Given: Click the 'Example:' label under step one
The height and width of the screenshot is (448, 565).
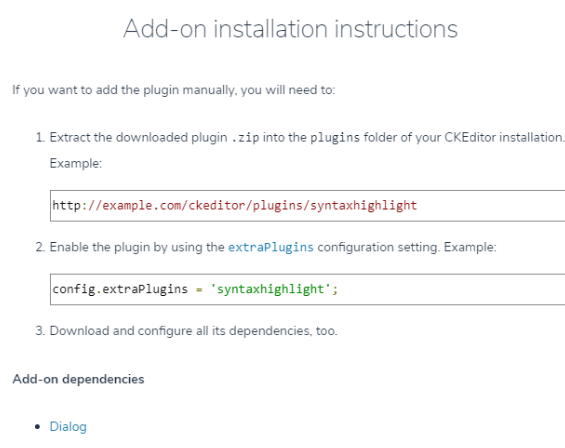Looking at the screenshot, I should (76, 164).
